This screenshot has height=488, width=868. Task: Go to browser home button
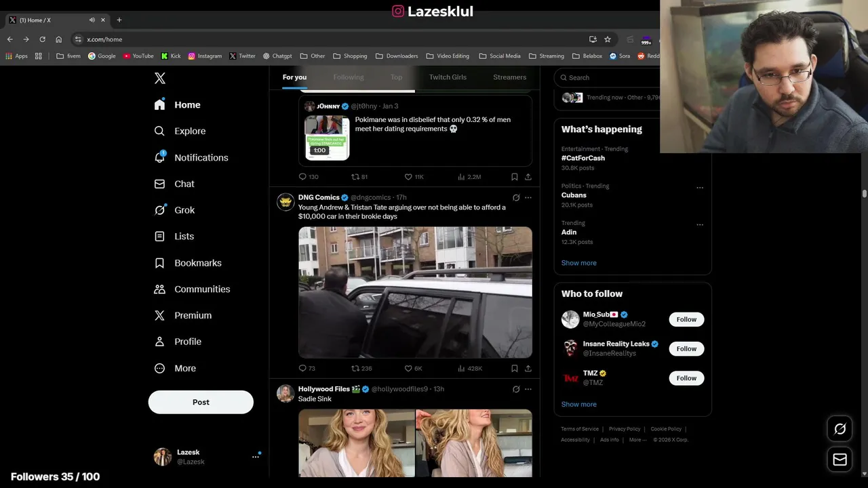click(x=58, y=39)
